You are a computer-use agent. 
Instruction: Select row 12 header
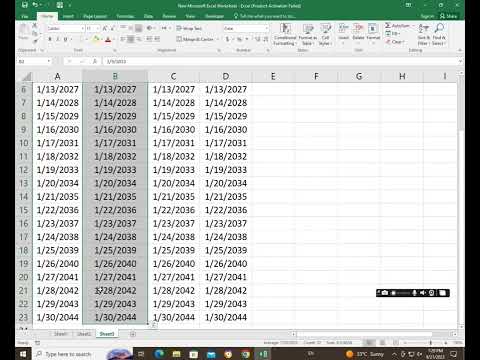point(24,170)
